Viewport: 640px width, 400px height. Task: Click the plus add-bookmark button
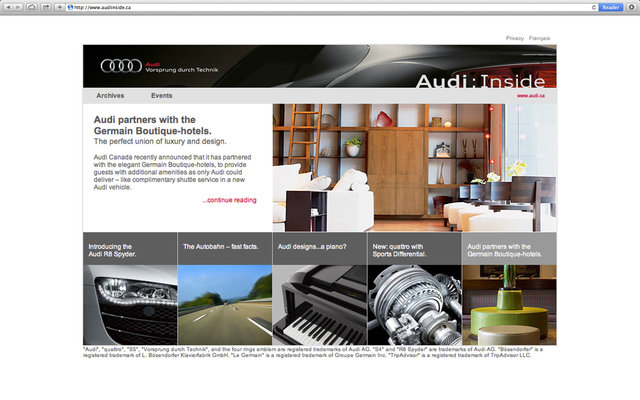(x=60, y=7)
